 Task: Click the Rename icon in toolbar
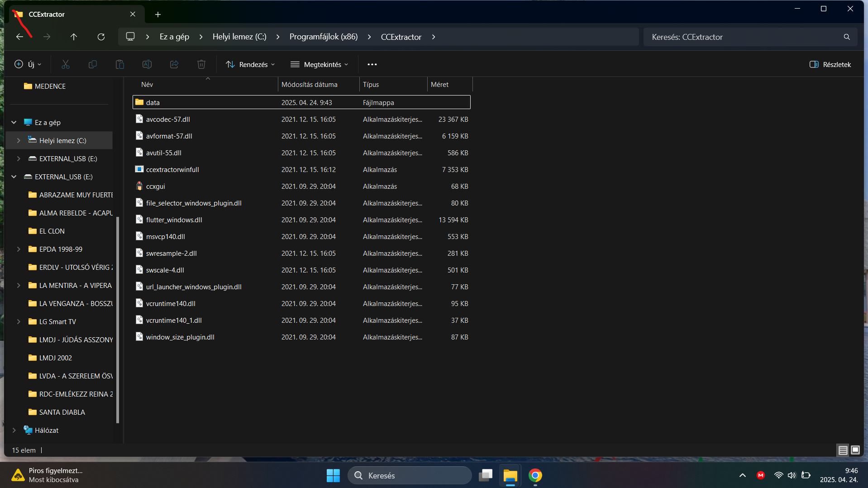147,64
